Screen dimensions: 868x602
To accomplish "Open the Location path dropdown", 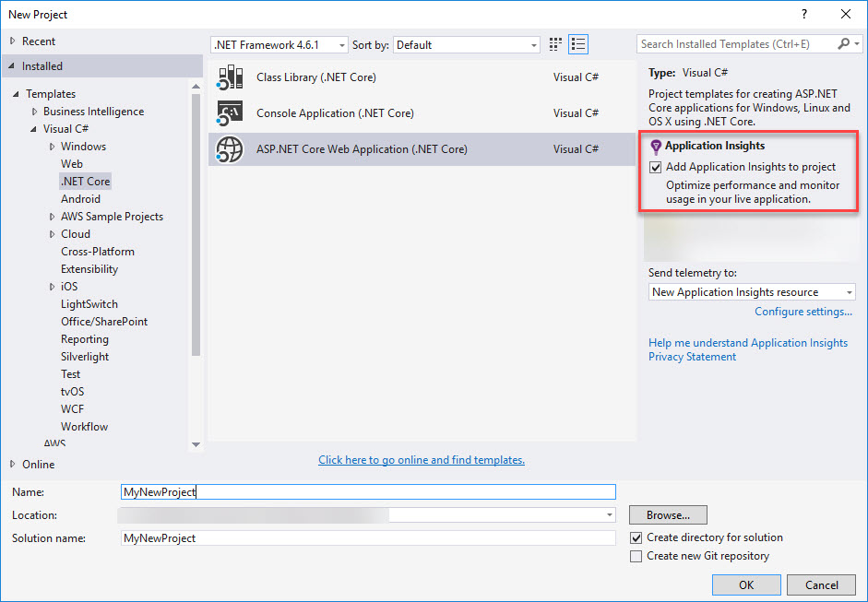I will pyautogui.click(x=610, y=515).
